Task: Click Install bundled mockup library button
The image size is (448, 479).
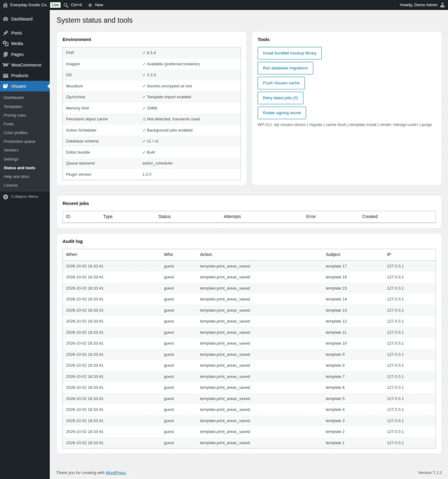Action: 289,53
